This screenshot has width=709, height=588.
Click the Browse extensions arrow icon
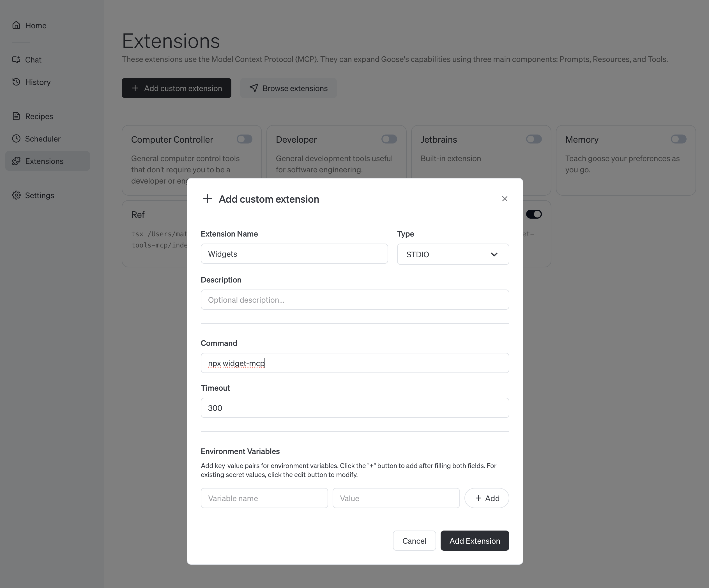(x=254, y=88)
